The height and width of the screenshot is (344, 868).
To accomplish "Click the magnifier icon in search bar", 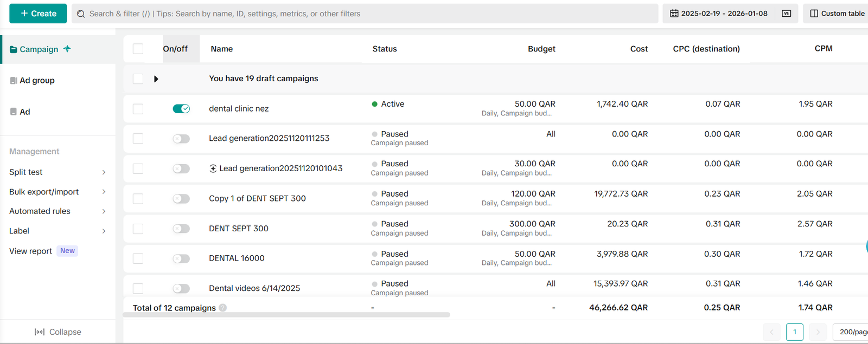I will pos(81,14).
